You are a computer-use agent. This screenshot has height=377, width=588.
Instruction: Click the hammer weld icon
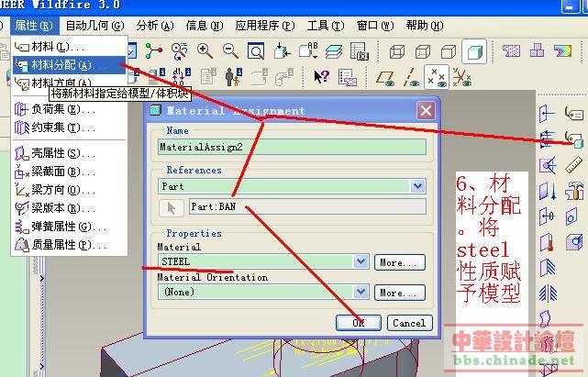[574, 191]
